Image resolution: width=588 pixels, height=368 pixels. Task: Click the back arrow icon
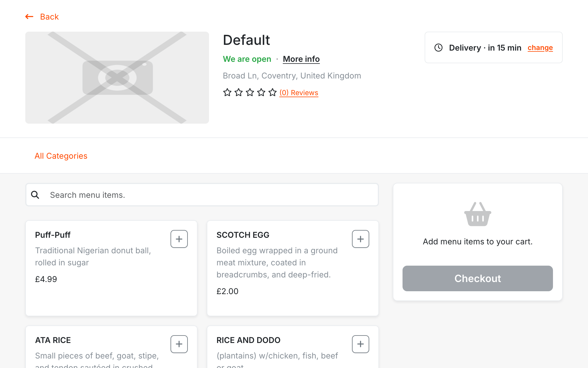click(29, 17)
